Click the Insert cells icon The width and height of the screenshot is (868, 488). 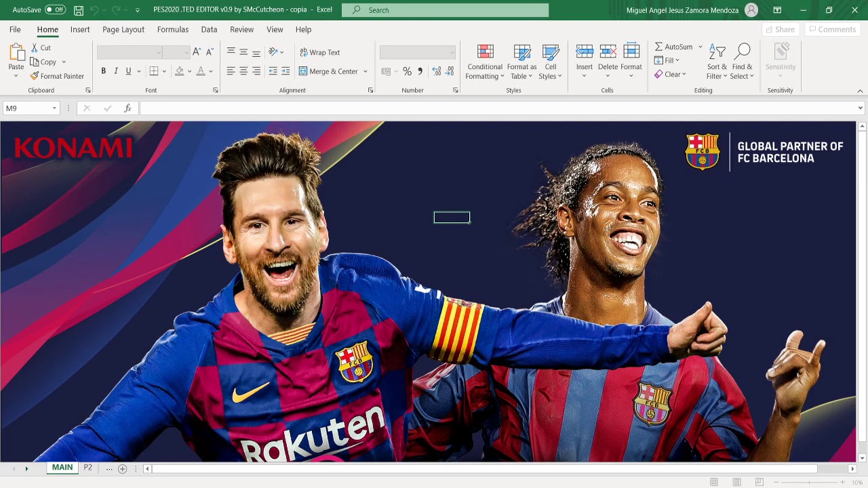tap(584, 52)
